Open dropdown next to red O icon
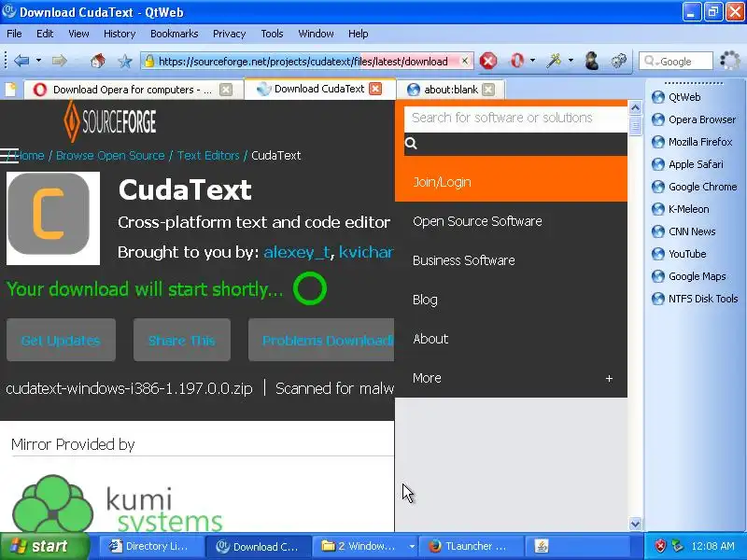 point(532,61)
